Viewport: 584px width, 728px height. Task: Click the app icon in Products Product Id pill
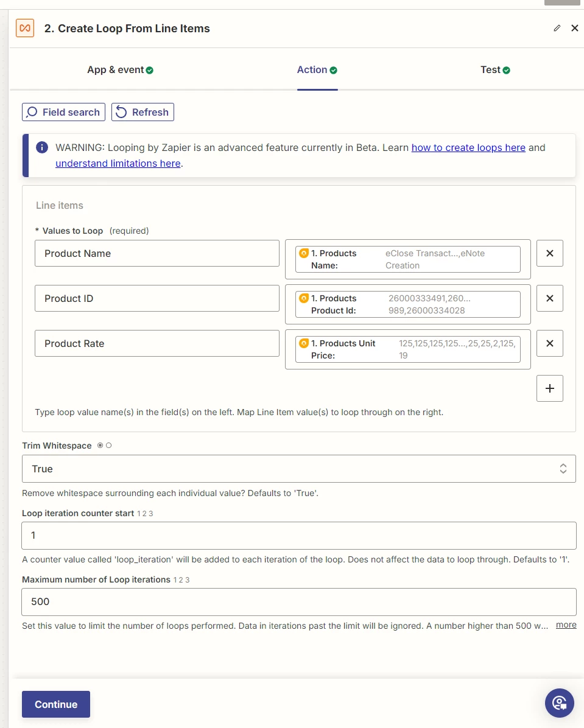tap(304, 298)
